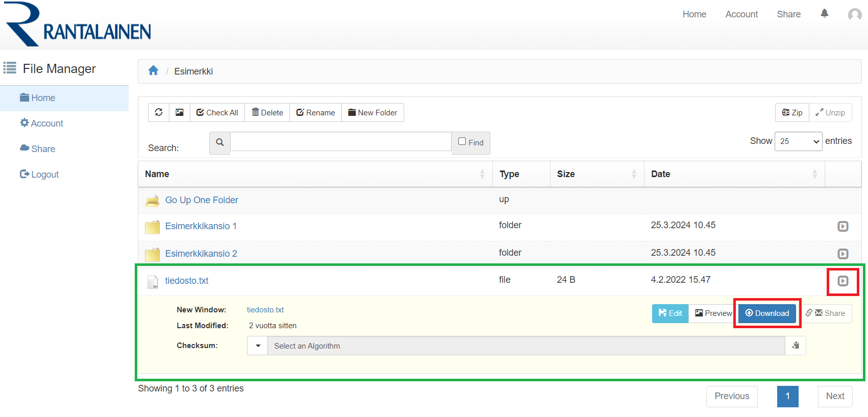
Task: Open the user profile avatar
Action: pyautogui.click(x=855, y=14)
